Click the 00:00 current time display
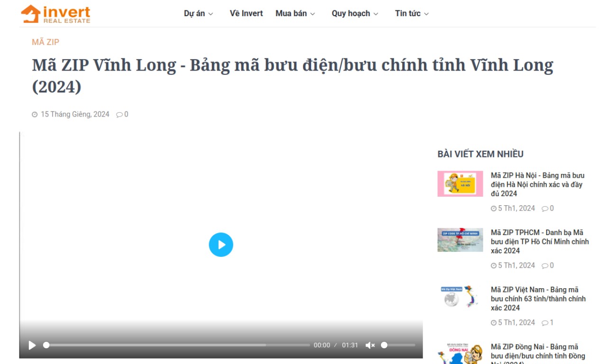The height and width of the screenshot is (364, 607). 322,345
